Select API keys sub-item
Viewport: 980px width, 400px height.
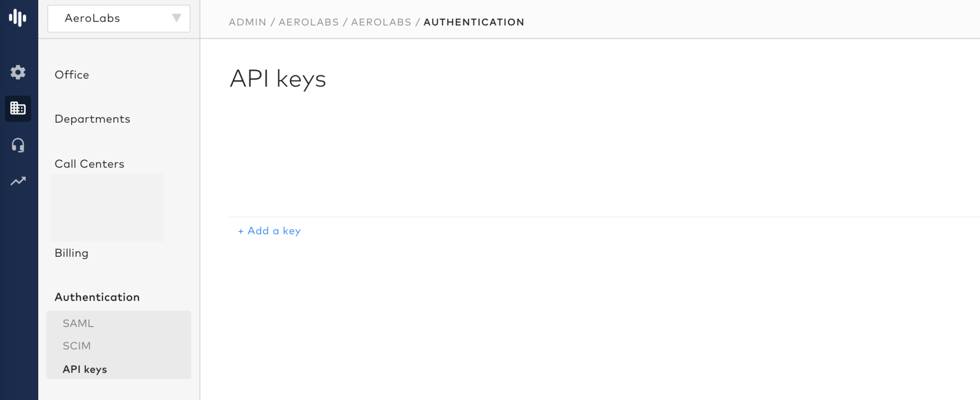coord(84,369)
